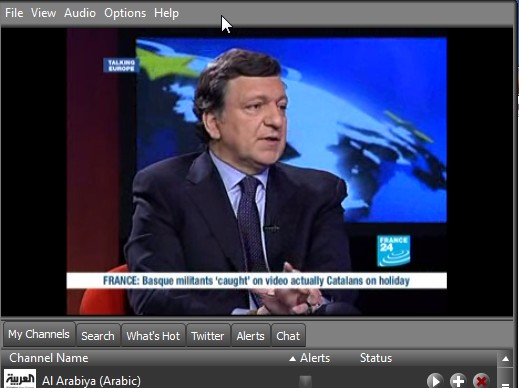The image size is (519, 388).
Task: Play the Al Arabiya channel
Action: 435,381
